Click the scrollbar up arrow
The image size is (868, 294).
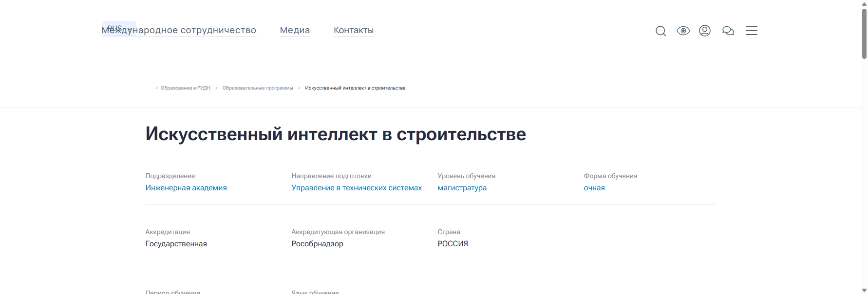click(x=864, y=3)
